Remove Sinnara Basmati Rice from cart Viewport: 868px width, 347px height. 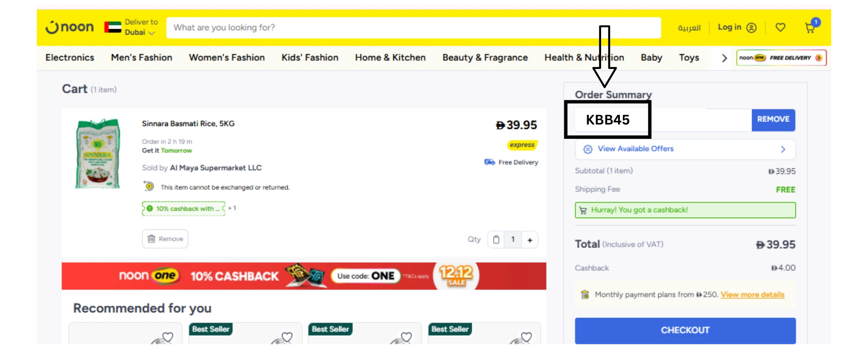click(x=165, y=239)
